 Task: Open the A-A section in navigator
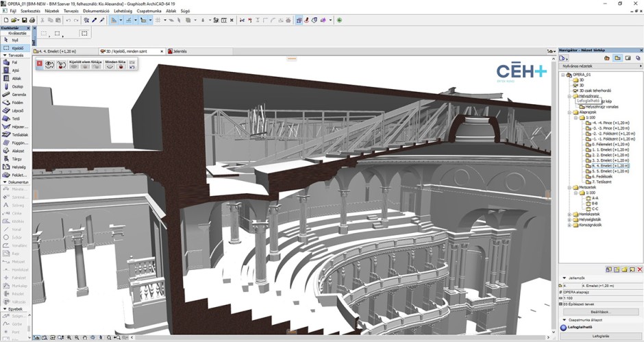click(x=595, y=198)
